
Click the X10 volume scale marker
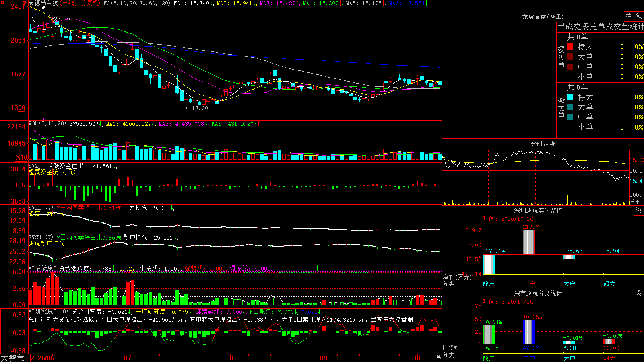tap(21, 157)
